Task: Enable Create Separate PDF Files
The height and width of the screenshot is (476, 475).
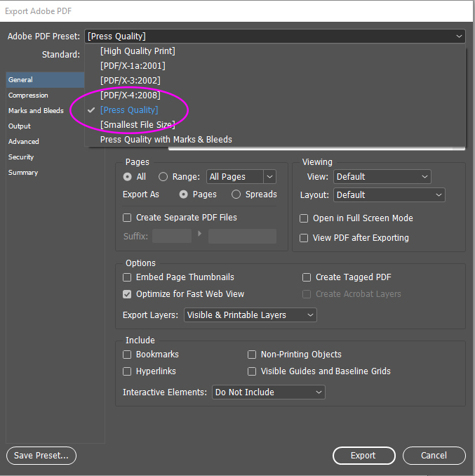Action: coord(127,218)
